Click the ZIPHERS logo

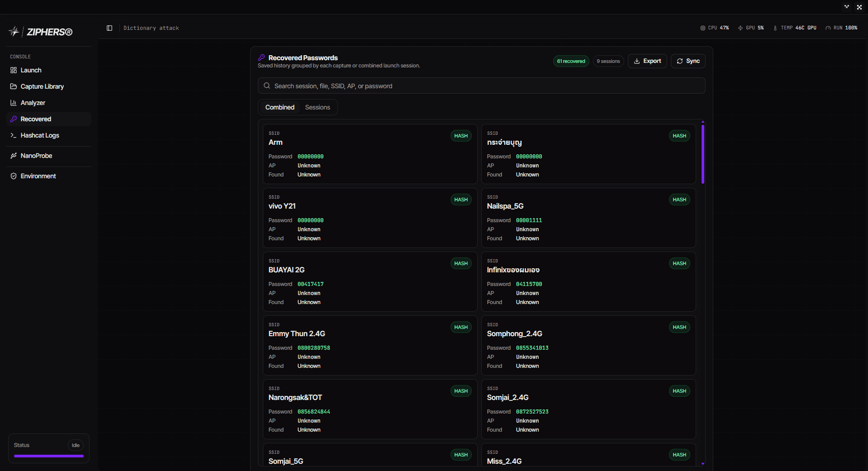[x=41, y=32]
